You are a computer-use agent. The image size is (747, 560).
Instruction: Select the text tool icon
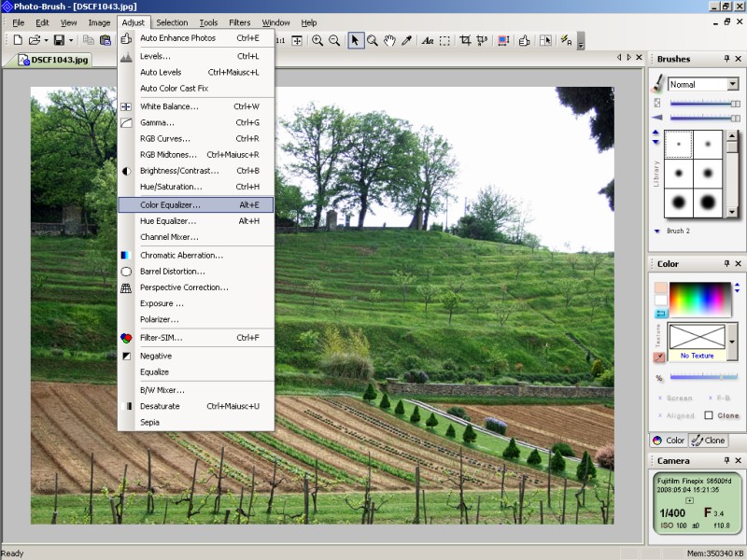pyautogui.click(x=427, y=40)
